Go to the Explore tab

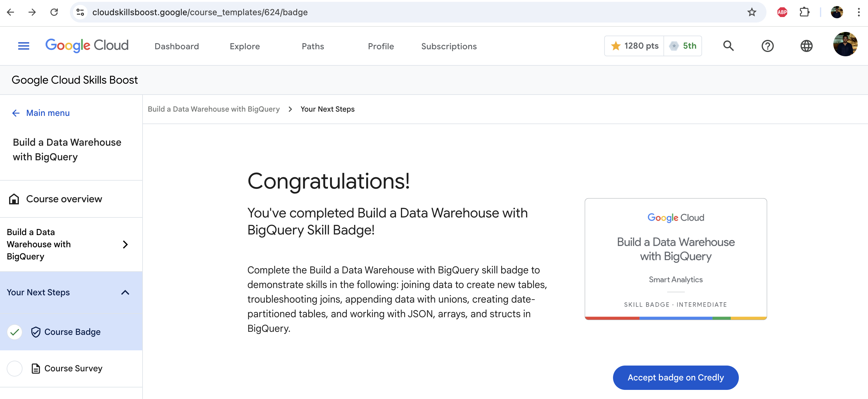point(245,46)
